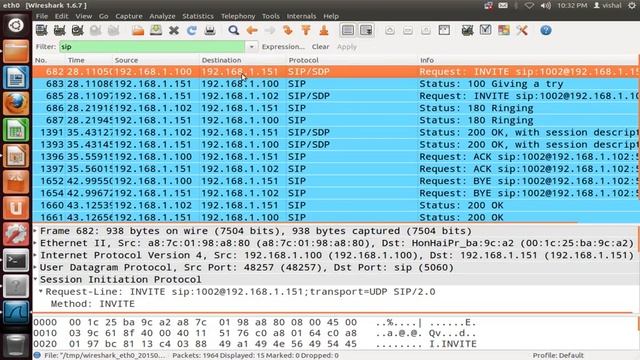Toggle packet list colorize button

(348, 30)
